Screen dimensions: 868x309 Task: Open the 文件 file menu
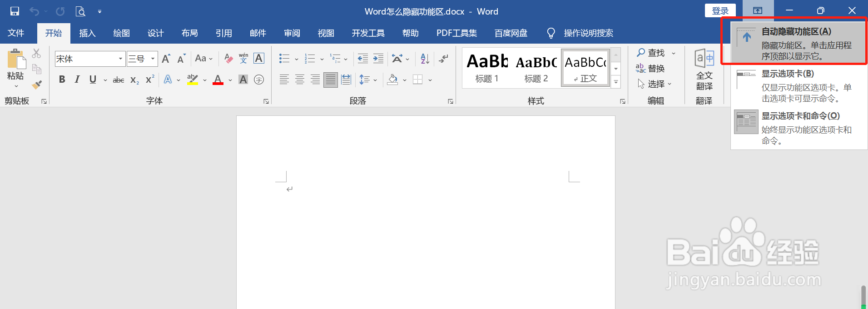[x=16, y=33]
